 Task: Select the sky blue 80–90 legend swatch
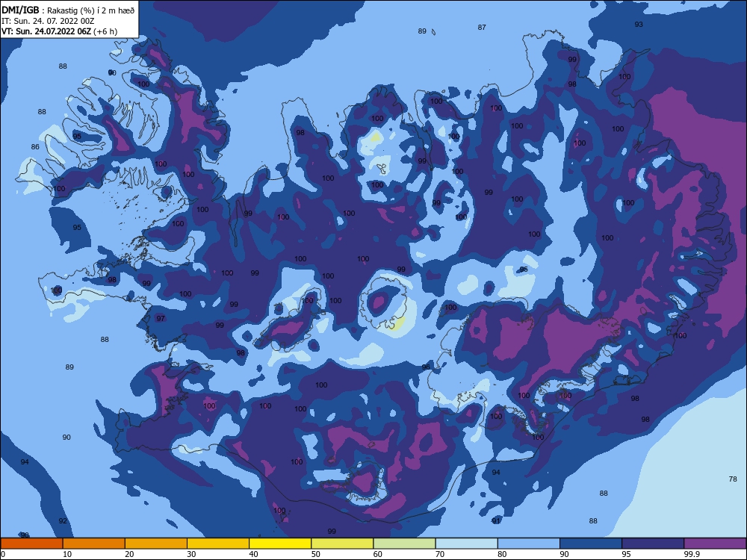[529, 544]
